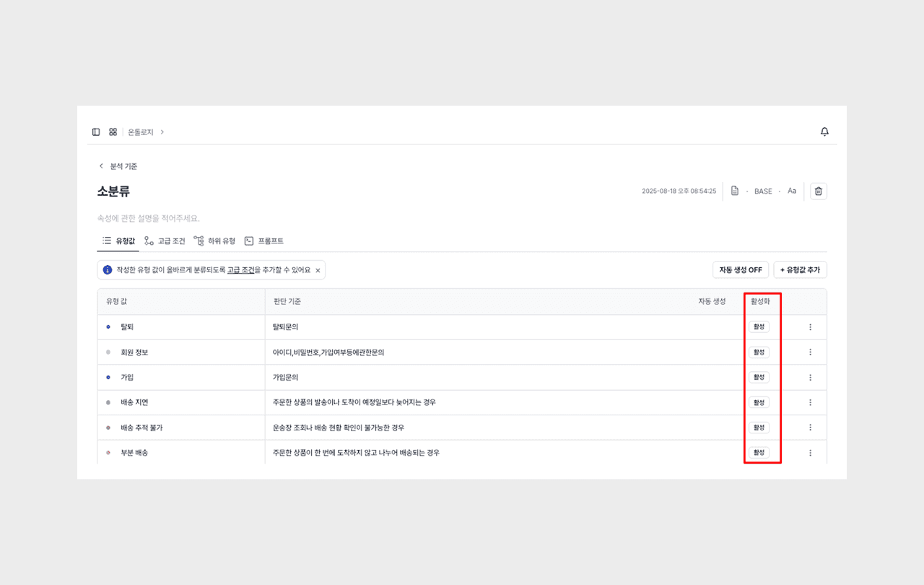Click the + 유형값 추가 button
Viewport: 924px width, 585px height.
pyautogui.click(x=800, y=270)
